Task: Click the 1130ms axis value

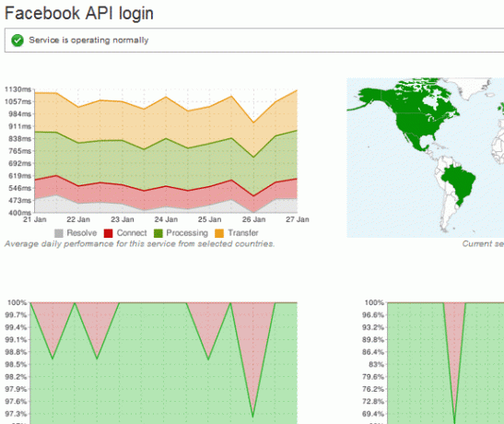Action: (x=18, y=89)
